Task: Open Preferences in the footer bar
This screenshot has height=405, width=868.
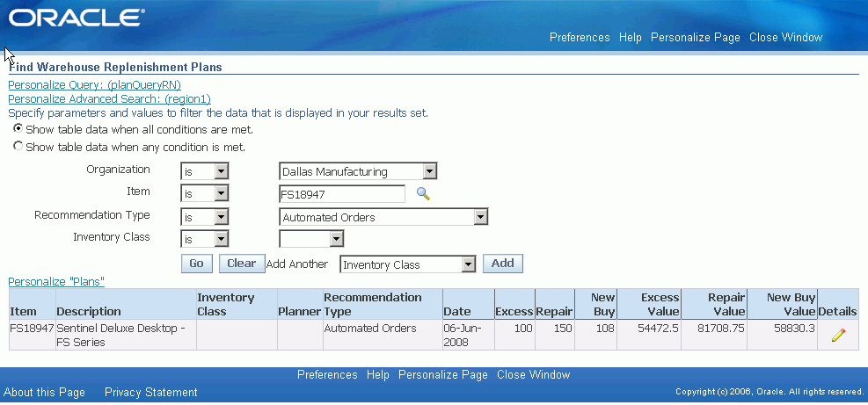Action: coord(327,374)
